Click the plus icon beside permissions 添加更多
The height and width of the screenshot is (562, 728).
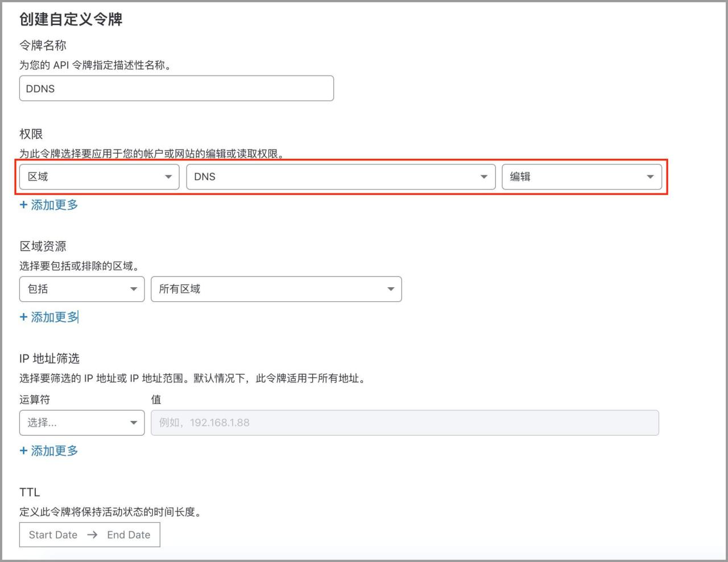[23, 205]
